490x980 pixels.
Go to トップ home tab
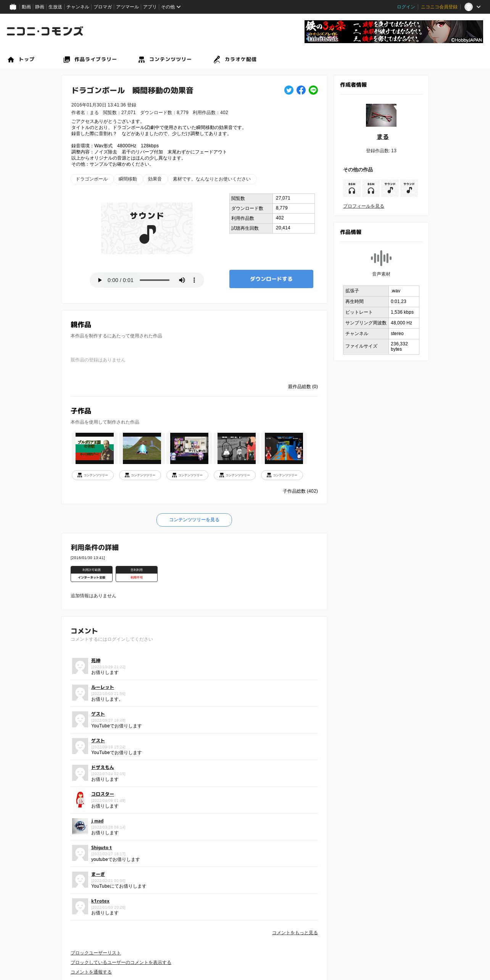click(x=21, y=60)
